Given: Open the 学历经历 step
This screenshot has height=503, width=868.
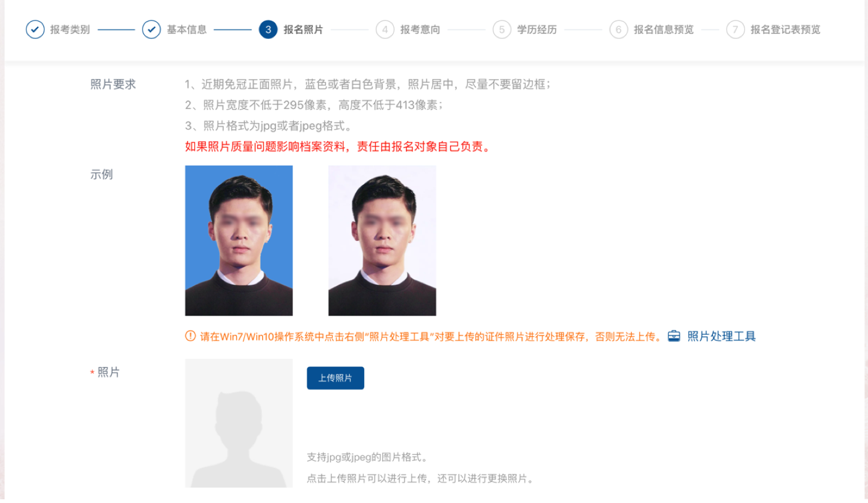Looking at the screenshot, I should 537,30.
